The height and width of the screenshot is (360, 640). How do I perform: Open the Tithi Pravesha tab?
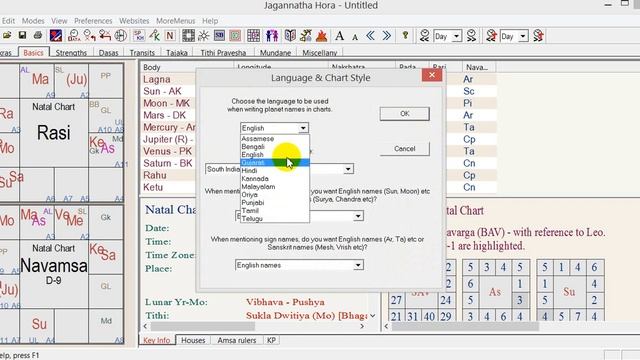[223, 53]
